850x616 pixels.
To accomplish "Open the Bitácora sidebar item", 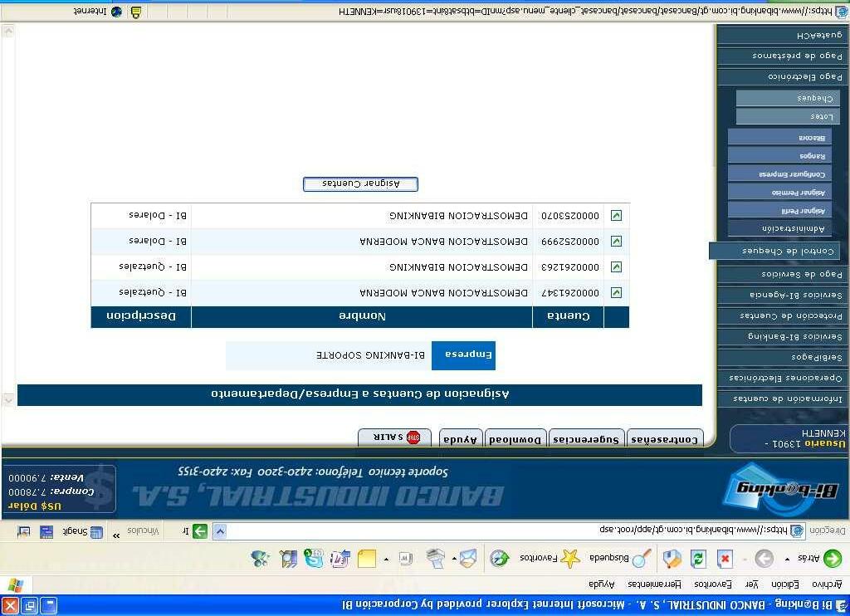I will pos(779,138).
